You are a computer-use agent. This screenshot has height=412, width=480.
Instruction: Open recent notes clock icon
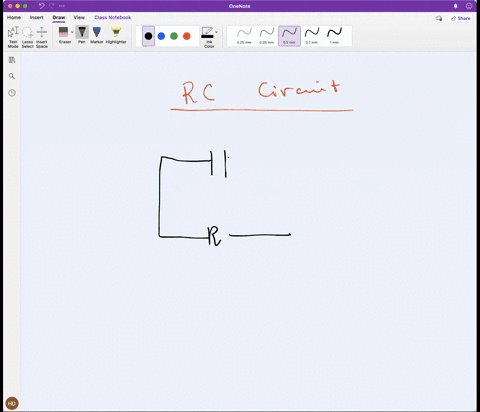(12, 93)
